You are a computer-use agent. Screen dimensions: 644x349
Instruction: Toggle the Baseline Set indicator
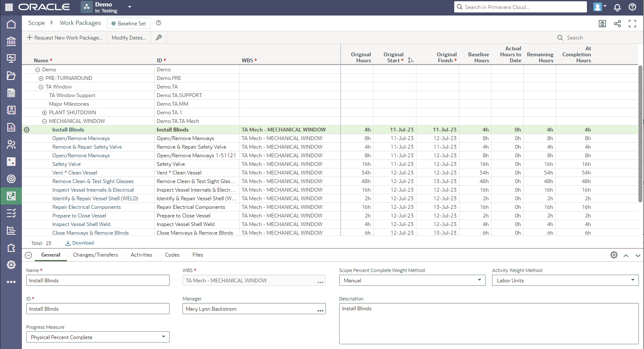[x=129, y=24]
